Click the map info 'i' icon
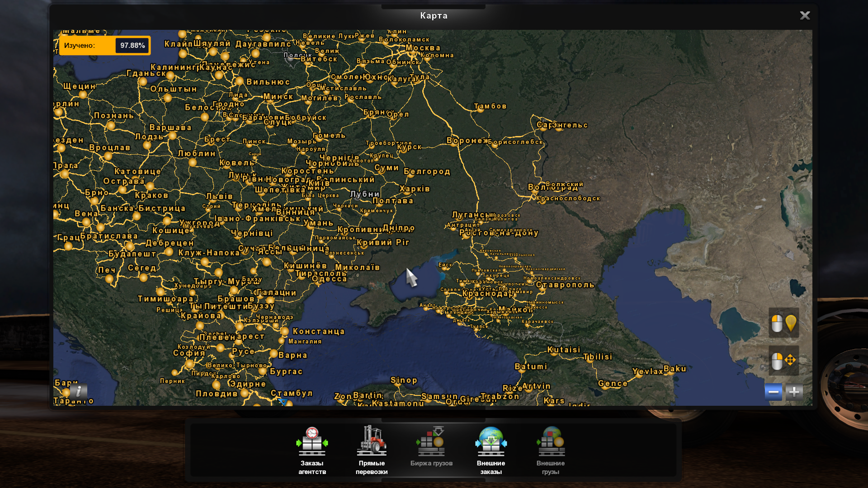868x488 pixels. (79, 391)
